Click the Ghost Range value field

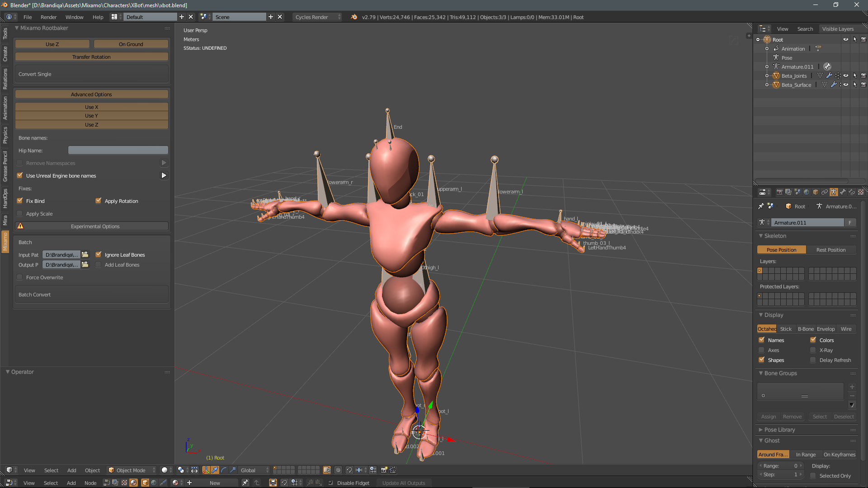pyautogui.click(x=781, y=466)
